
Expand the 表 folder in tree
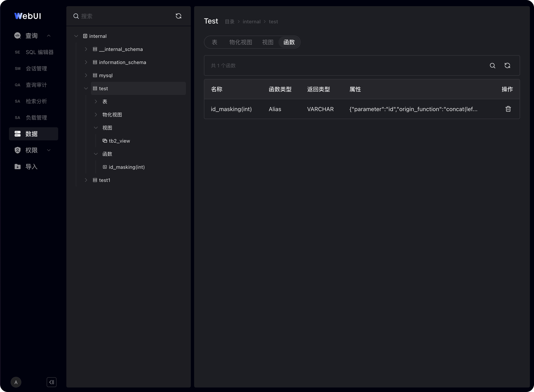(x=96, y=101)
